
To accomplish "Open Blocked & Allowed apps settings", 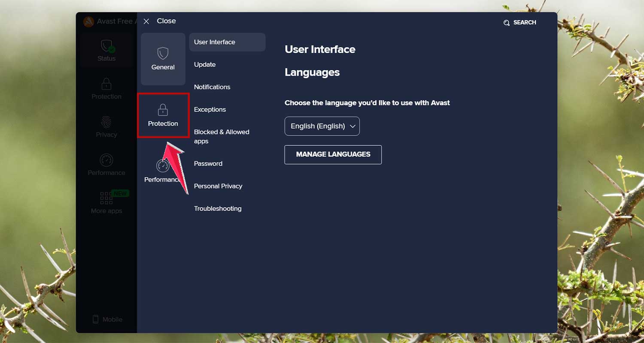I will (222, 136).
